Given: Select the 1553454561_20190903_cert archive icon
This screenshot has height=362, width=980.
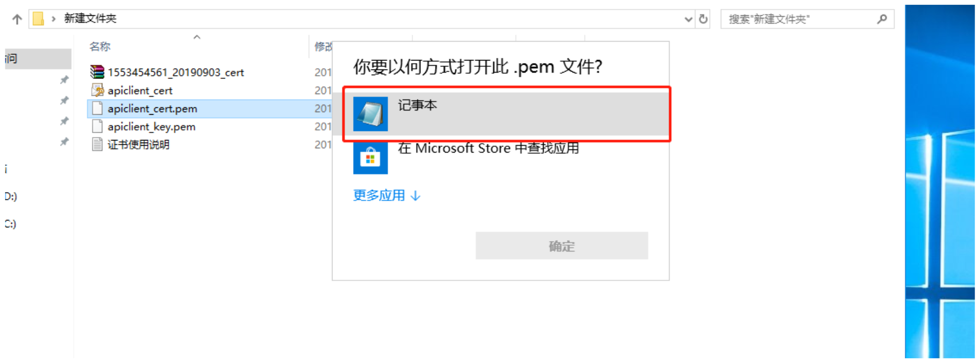Looking at the screenshot, I should [97, 72].
